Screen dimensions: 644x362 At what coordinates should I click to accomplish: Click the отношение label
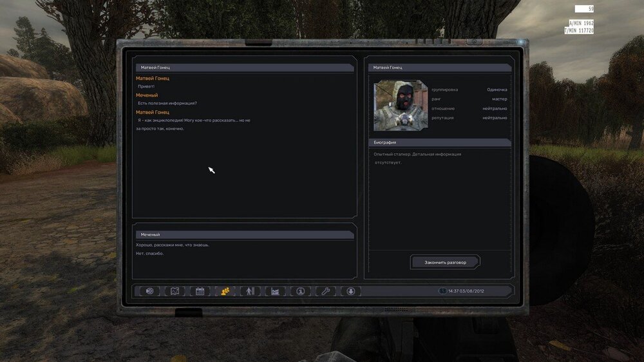443,108
